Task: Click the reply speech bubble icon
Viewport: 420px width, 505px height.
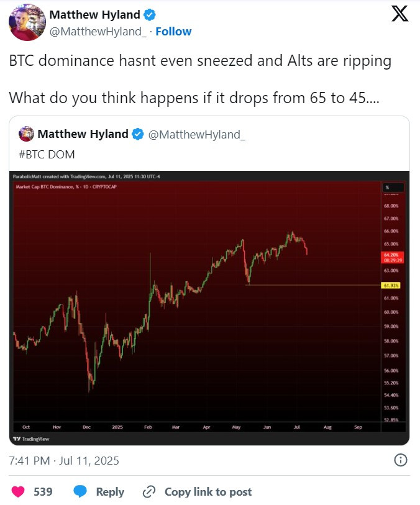Action: (x=80, y=491)
